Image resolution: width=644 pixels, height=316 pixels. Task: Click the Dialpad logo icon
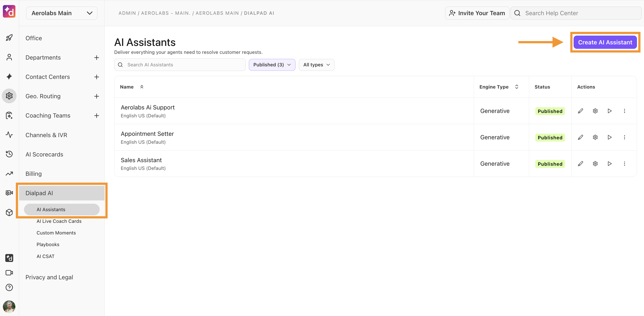click(9, 11)
